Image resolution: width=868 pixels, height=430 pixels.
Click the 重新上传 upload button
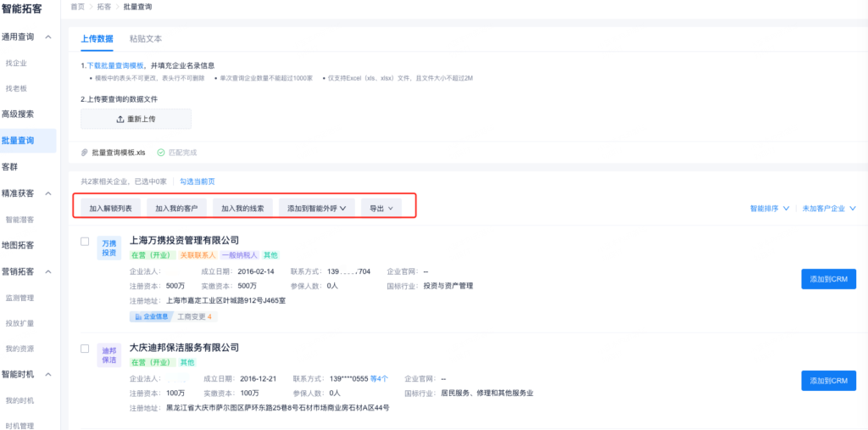[x=136, y=119]
